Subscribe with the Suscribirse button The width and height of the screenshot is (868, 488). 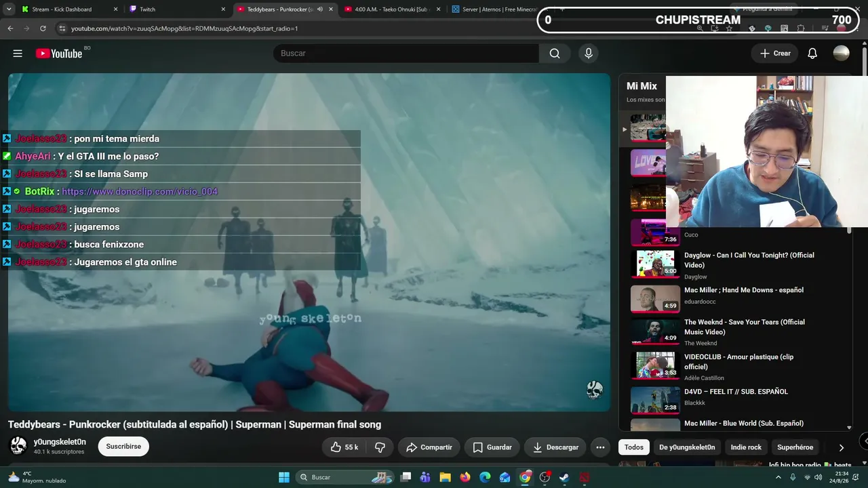pos(123,447)
